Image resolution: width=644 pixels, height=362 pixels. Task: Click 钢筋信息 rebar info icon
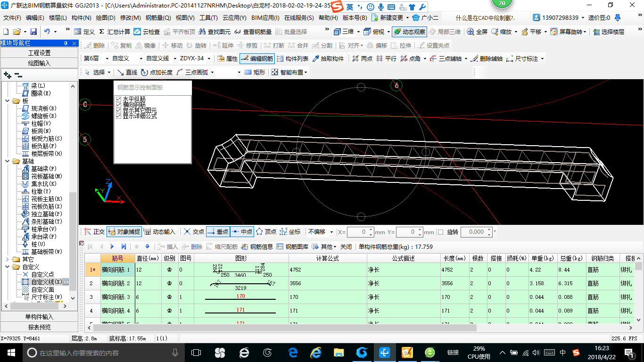[x=257, y=247]
